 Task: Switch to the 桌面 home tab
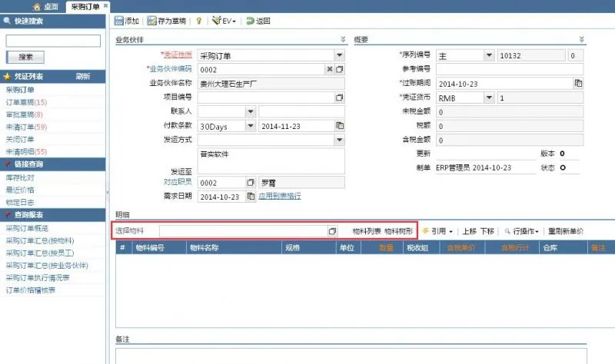tap(46, 7)
